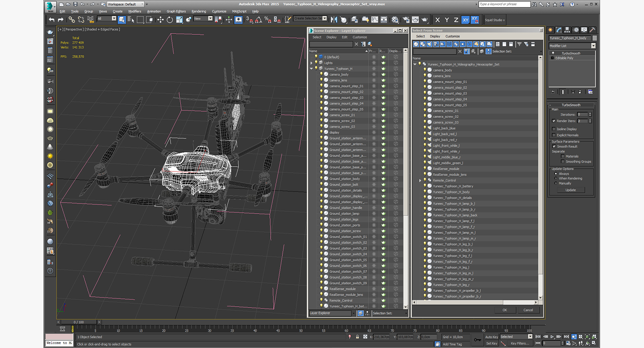Open the Rendering menu
Viewport: 644px width, 348px height.
coord(199,11)
